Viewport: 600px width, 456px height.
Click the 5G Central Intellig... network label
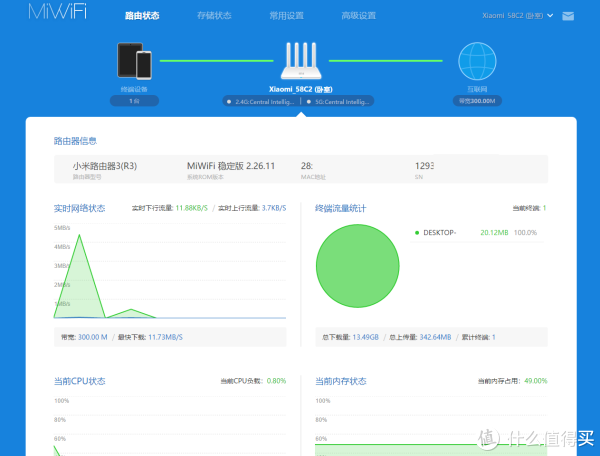[342, 102]
